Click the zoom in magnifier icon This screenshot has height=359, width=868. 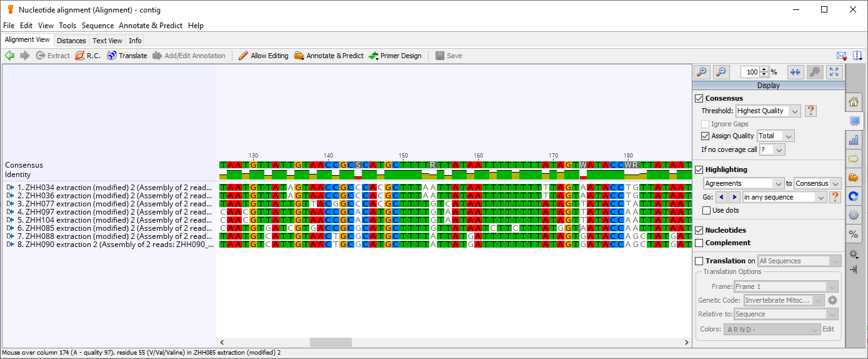tap(702, 72)
